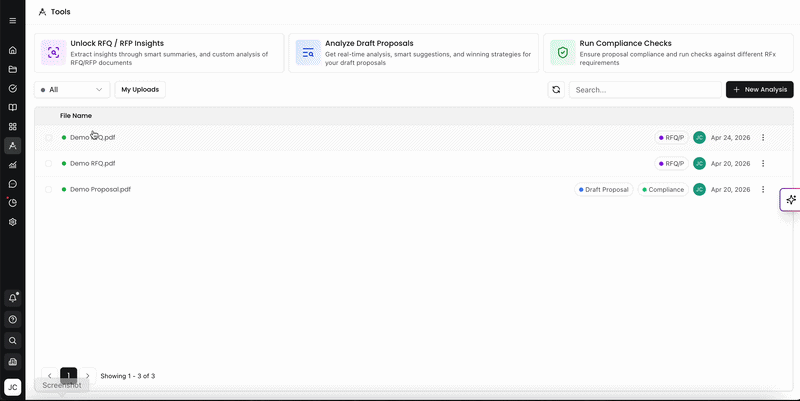Go to the next page arrow in pagination
Image resolution: width=800 pixels, height=401 pixels.
pos(88,376)
